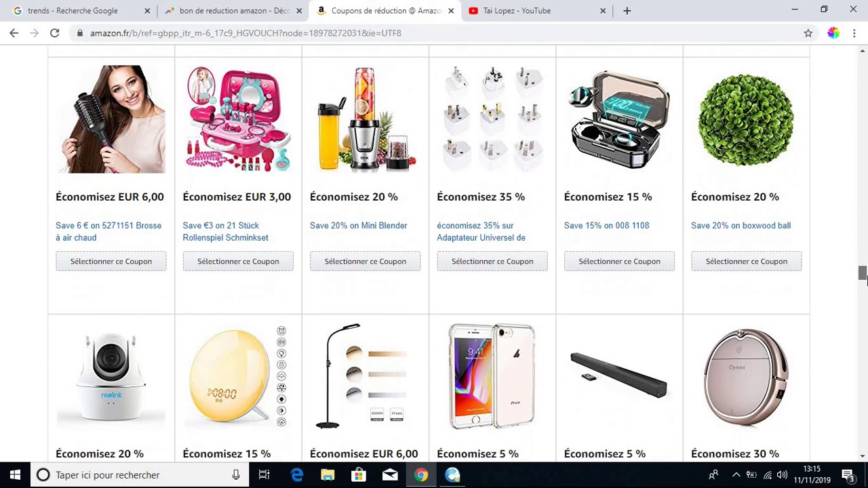Launch Microsoft Store from the taskbar
This screenshot has height=488, width=868.
click(359, 474)
